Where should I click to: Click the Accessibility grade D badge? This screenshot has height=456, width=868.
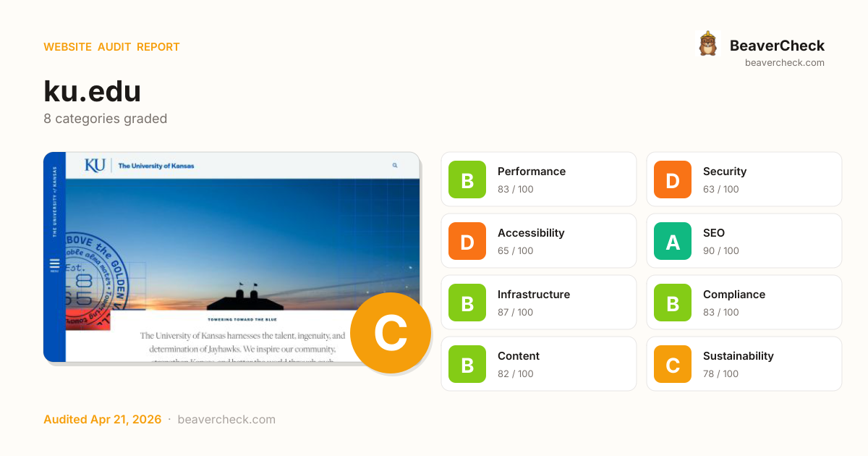467,241
